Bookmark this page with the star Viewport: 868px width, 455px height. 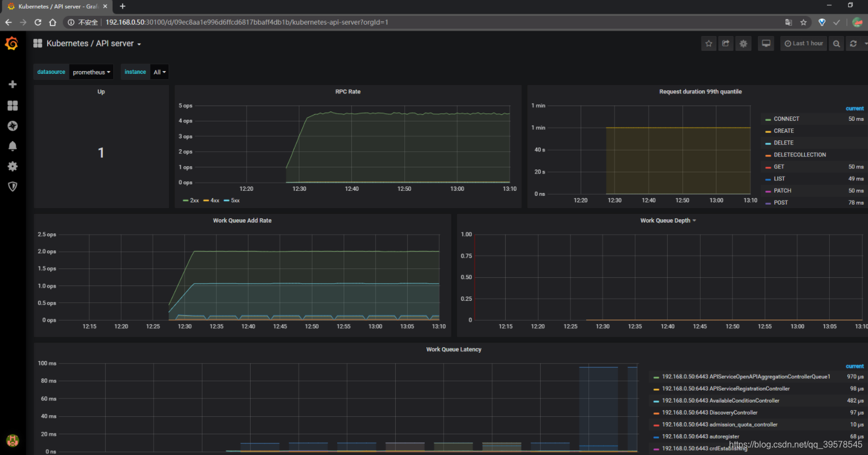pyautogui.click(x=803, y=22)
